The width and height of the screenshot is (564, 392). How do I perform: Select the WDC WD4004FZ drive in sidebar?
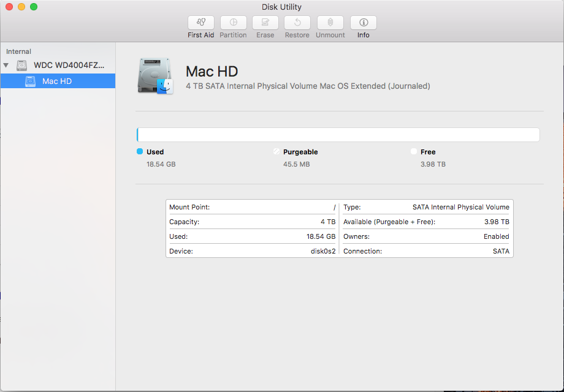(58, 66)
